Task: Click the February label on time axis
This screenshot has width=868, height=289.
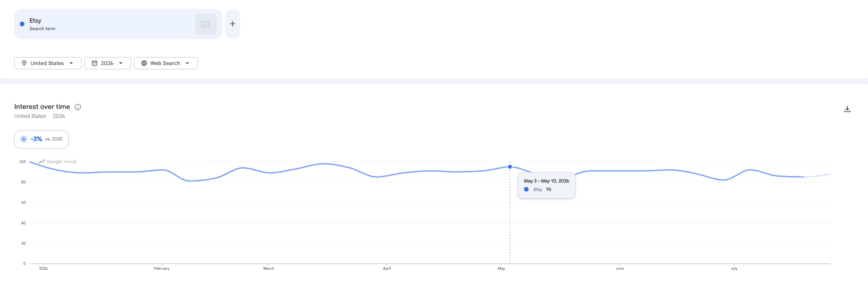Action: [x=162, y=268]
